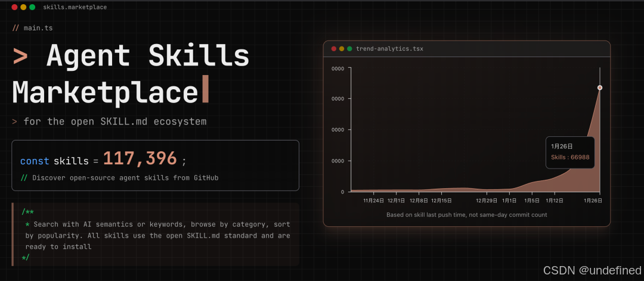This screenshot has height=281, width=644.
Task: Click the 'Skills : 66988' tooltip value
Action: [x=570, y=157]
